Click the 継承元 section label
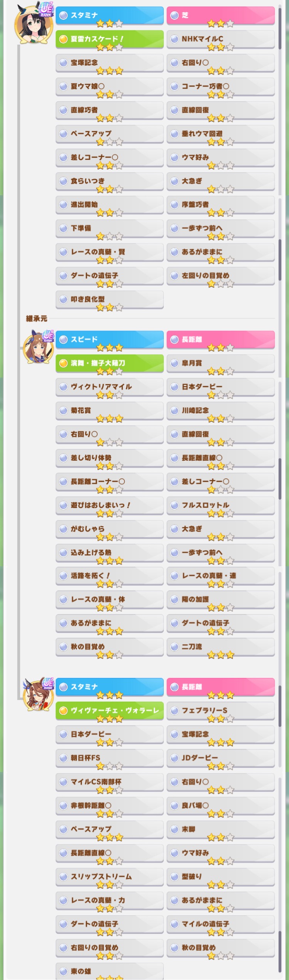This screenshot has height=980, width=289. point(37,319)
